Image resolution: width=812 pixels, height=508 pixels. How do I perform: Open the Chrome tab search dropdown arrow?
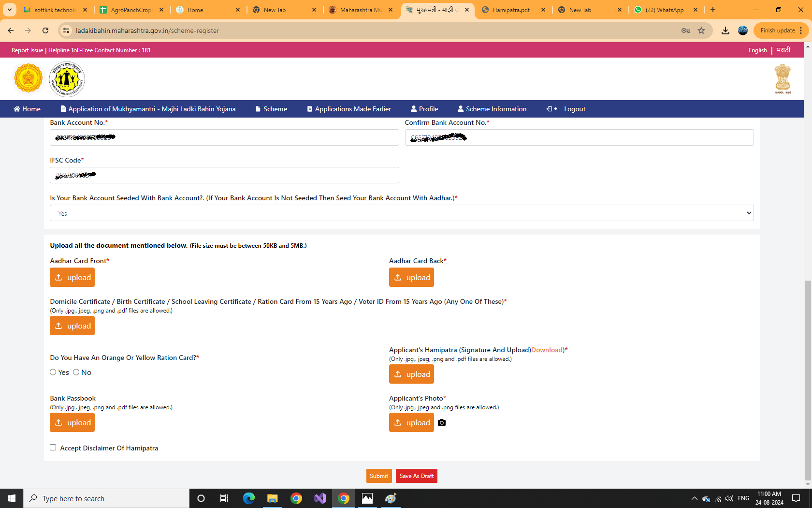(10, 10)
